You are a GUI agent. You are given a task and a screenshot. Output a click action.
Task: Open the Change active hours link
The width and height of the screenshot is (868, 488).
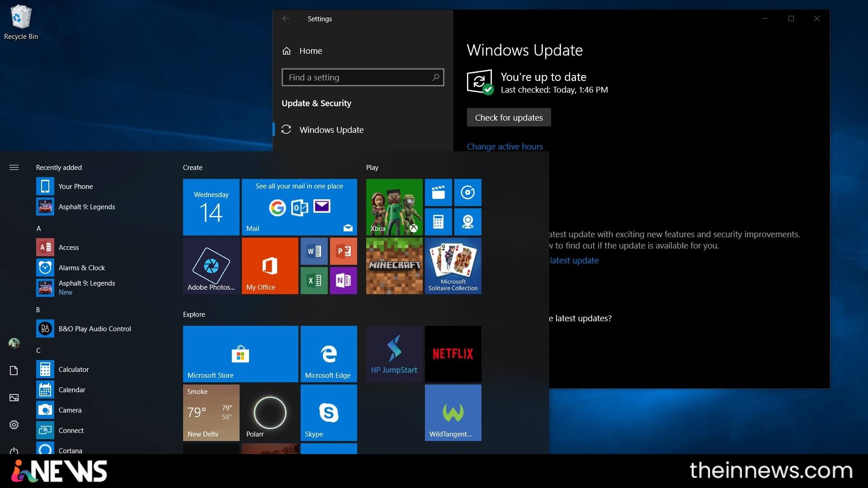[x=505, y=147]
